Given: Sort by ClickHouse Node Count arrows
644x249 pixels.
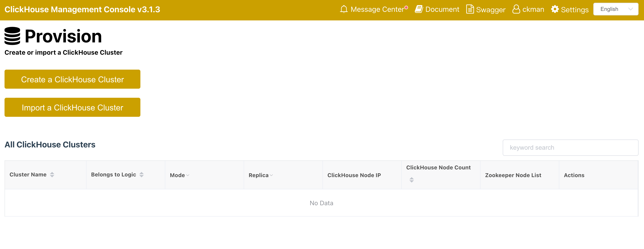Looking at the screenshot, I should click(x=411, y=180).
